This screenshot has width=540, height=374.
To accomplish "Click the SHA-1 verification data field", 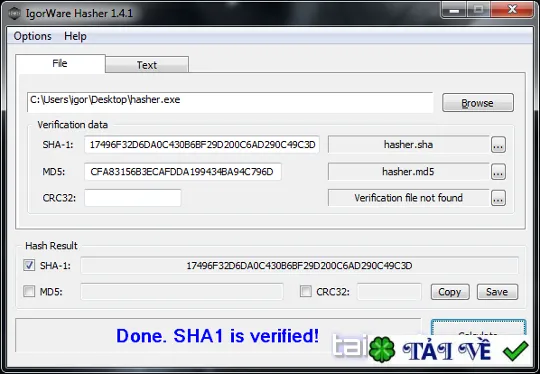I will click(202, 145).
